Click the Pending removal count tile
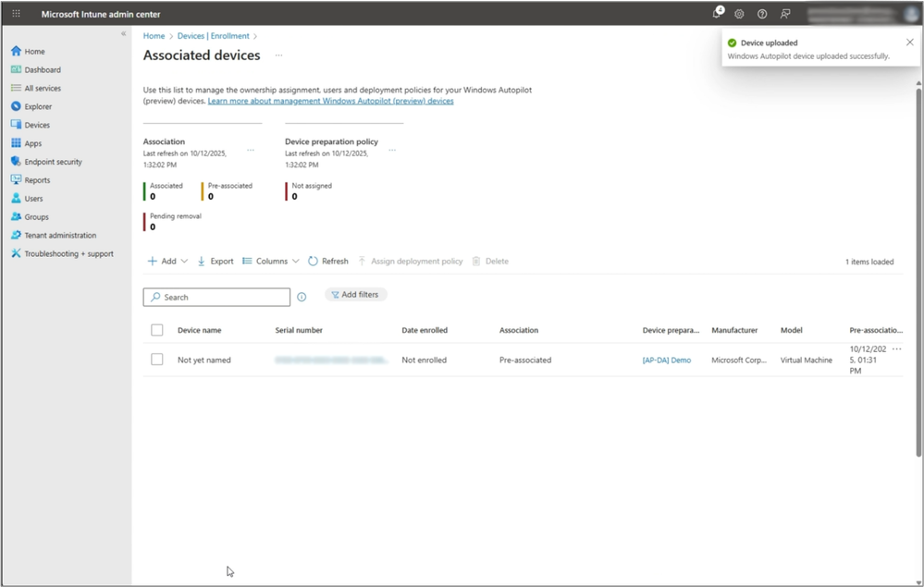Screen dimensions: 924x587 pyautogui.click(x=173, y=221)
